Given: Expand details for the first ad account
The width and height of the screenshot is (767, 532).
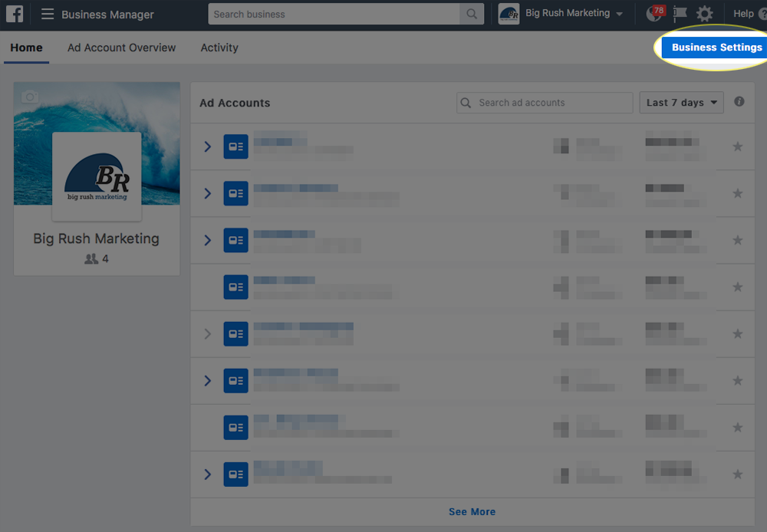Looking at the screenshot, I should pyautogui.click(x=206, y=146).
